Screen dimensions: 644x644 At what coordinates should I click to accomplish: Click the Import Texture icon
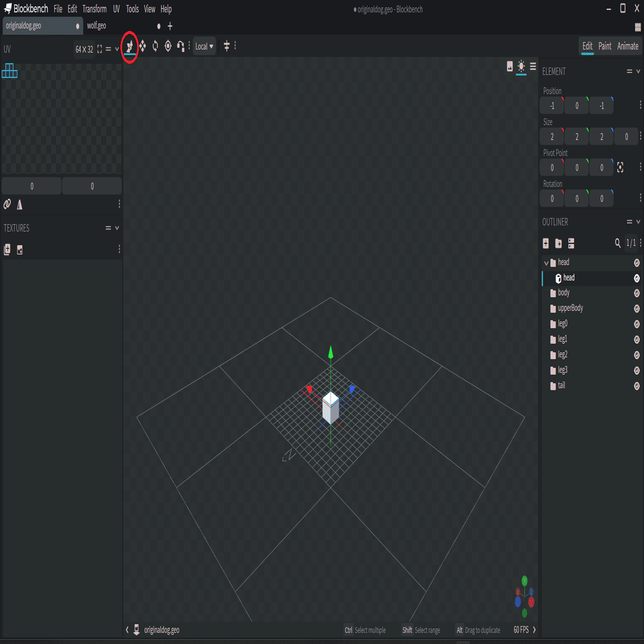pos(7,250)
